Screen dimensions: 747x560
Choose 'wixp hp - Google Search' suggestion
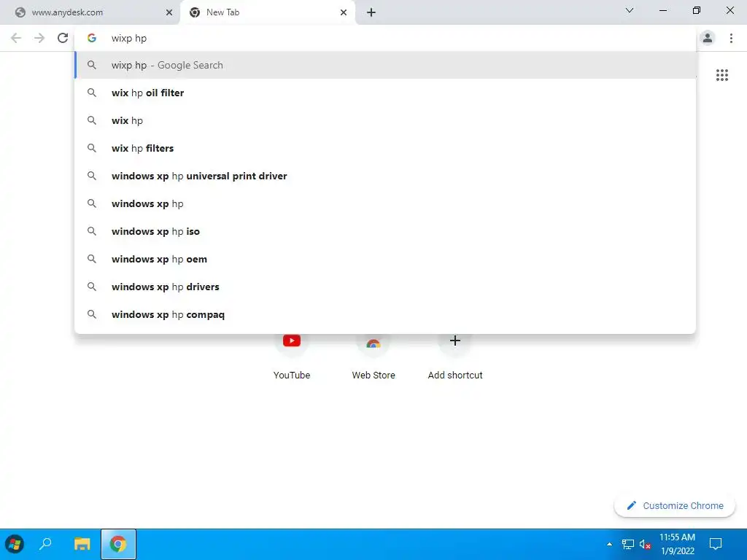coord(385,65)
